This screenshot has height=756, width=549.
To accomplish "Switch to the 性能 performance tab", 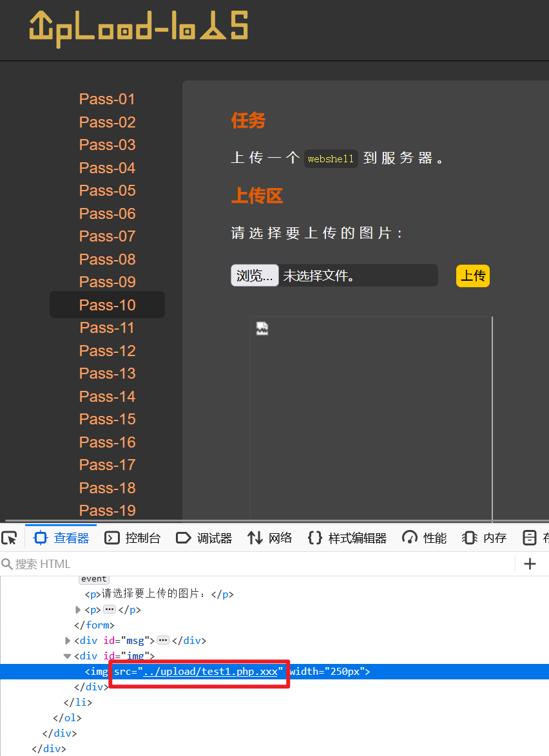I will 424,538.
